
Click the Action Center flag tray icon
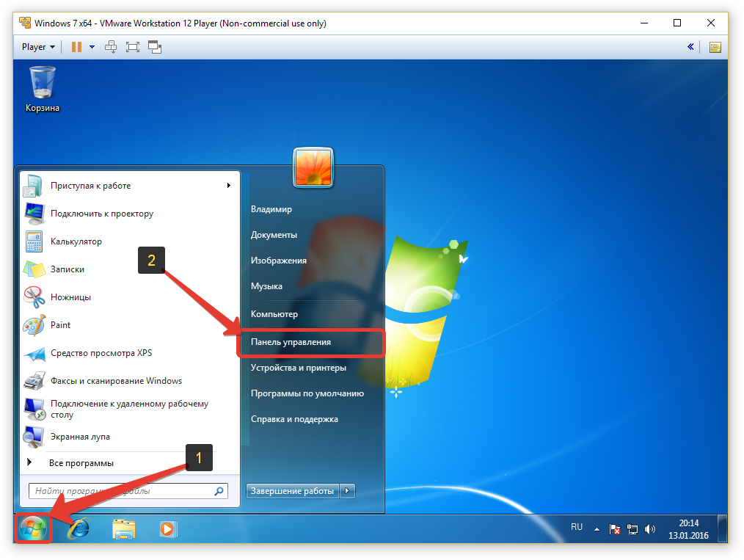point(614,528)
